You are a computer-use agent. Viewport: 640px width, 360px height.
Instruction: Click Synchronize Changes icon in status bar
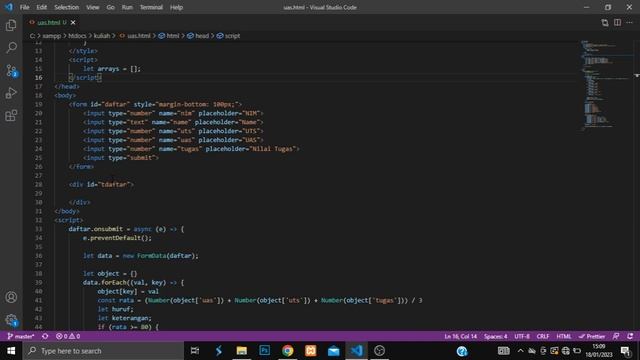tap(45, 336)
